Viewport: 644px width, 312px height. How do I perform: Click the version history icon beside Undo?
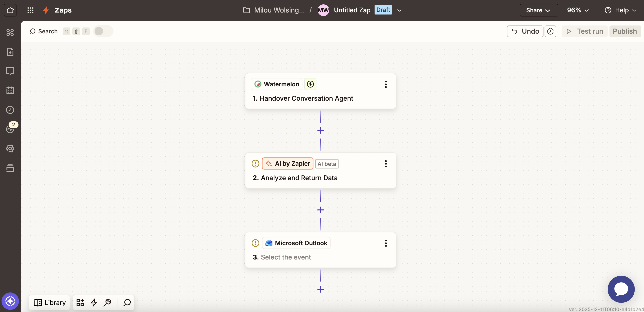(x=550, y=31)
